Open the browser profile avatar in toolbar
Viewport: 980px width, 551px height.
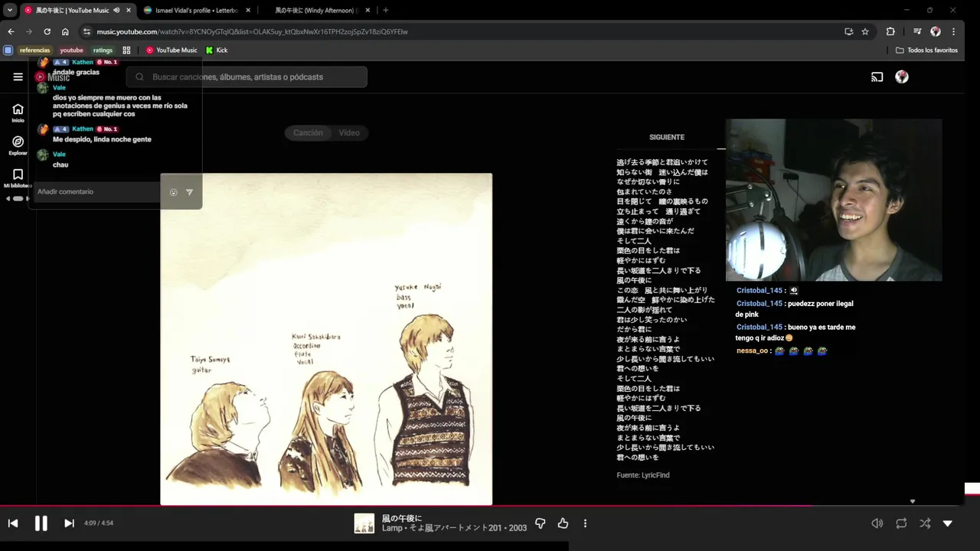(936, 31)
